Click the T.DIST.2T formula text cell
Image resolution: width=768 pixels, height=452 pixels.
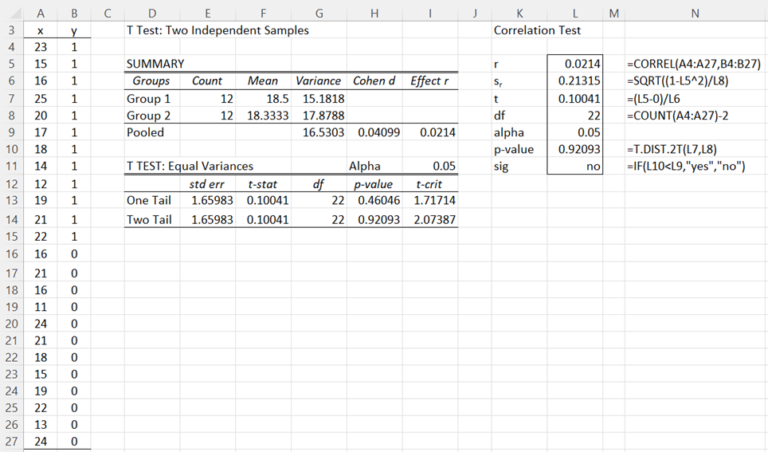pyautogui.click(x=674, y=149)
